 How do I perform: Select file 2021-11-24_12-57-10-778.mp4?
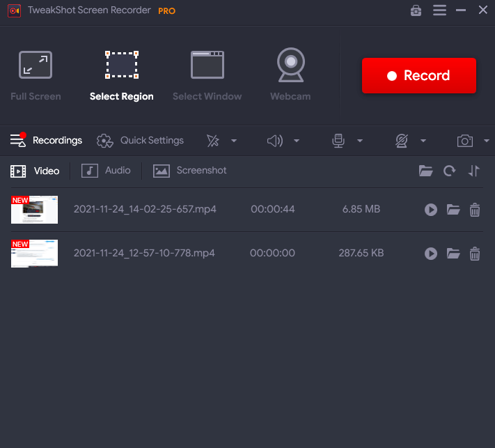coord(144,253)
